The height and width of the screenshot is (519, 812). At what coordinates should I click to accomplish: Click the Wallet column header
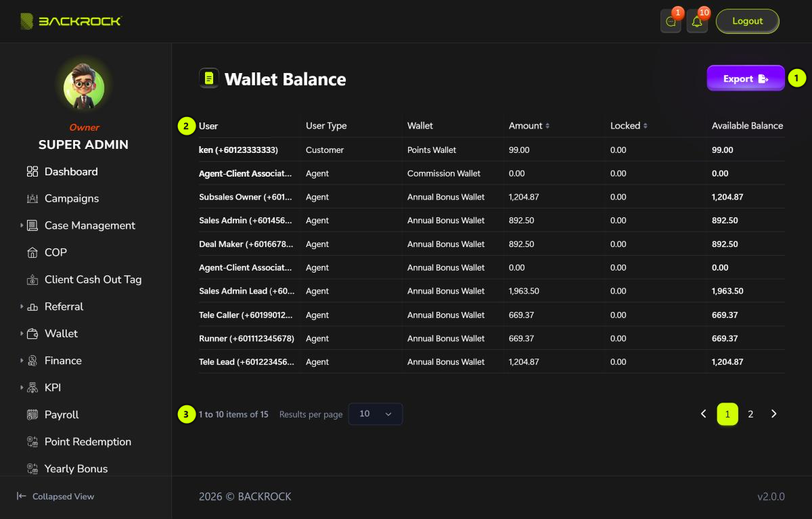point(420,126)
